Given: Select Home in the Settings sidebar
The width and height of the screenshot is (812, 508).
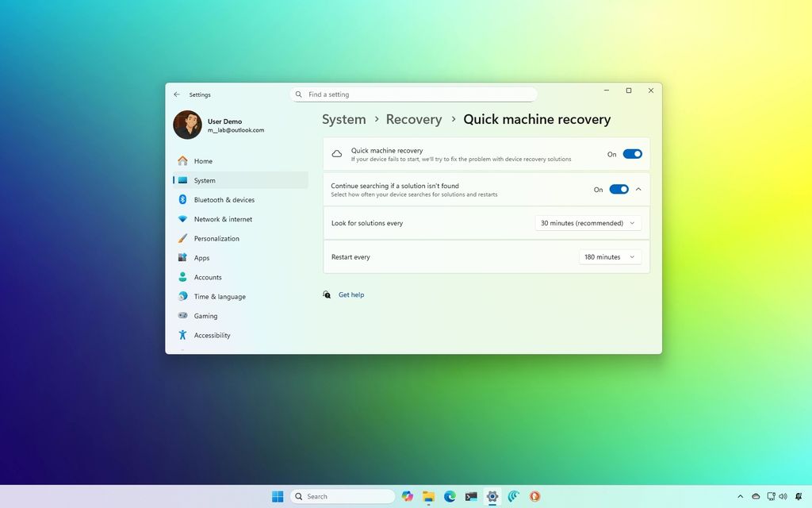Looking at the screenshot, I should [203, 160].
